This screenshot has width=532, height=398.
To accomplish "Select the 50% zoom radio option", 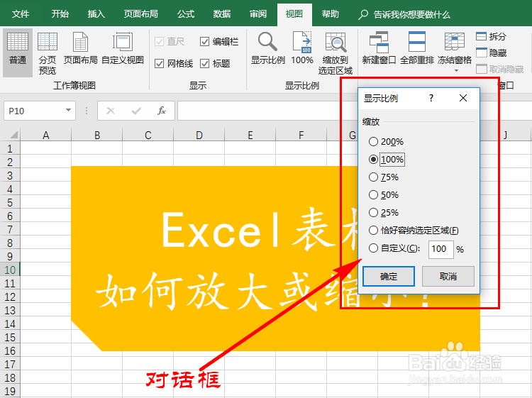I will 373,195.
